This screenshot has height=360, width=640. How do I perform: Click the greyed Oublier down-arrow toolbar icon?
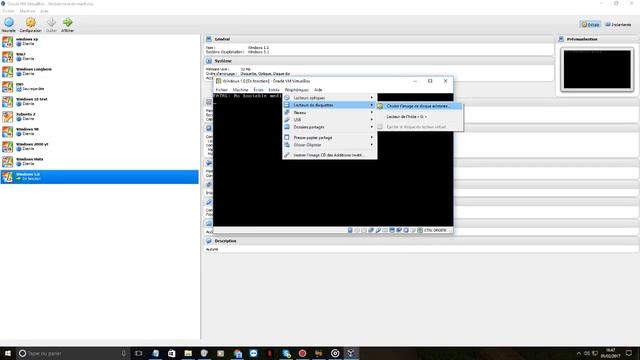pyautogui.click(x=51, y=24)
